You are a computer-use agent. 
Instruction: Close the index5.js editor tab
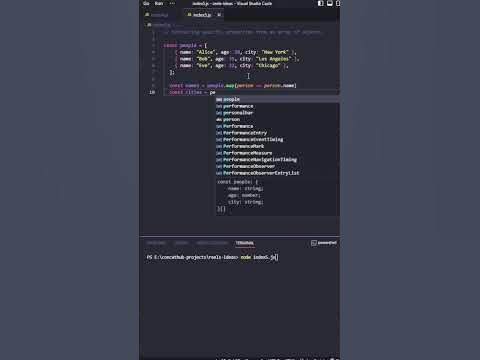coord(219,15)
